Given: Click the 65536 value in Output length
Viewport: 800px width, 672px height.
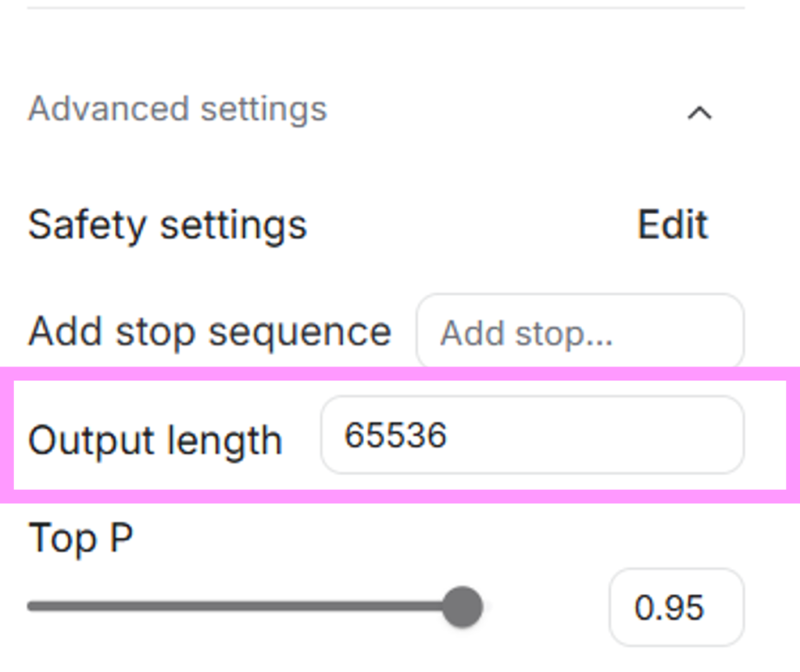Looking at the screenshot, I should click(395, 435).
